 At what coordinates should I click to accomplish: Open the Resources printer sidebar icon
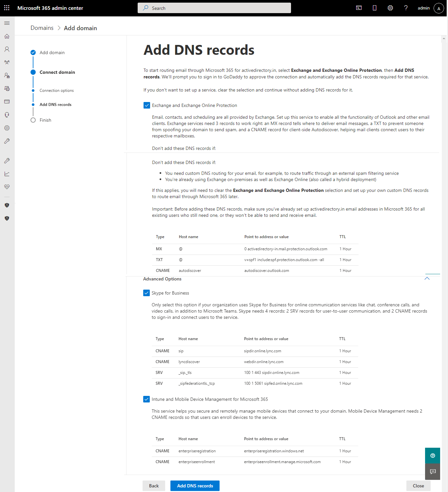point(7,89)
